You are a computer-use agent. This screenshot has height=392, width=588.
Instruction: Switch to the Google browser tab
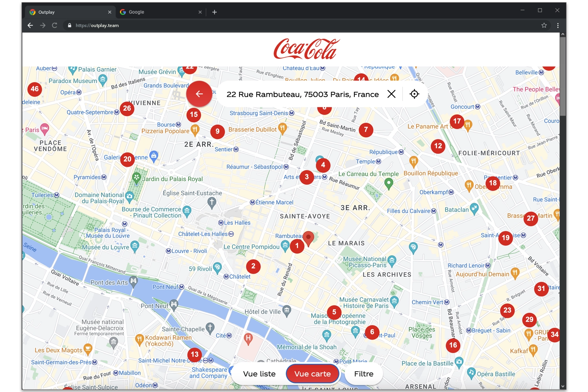click(160, 12)
